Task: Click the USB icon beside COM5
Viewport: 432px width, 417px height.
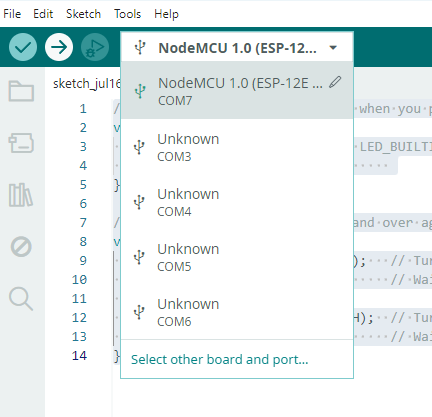Action: point(139,257)
